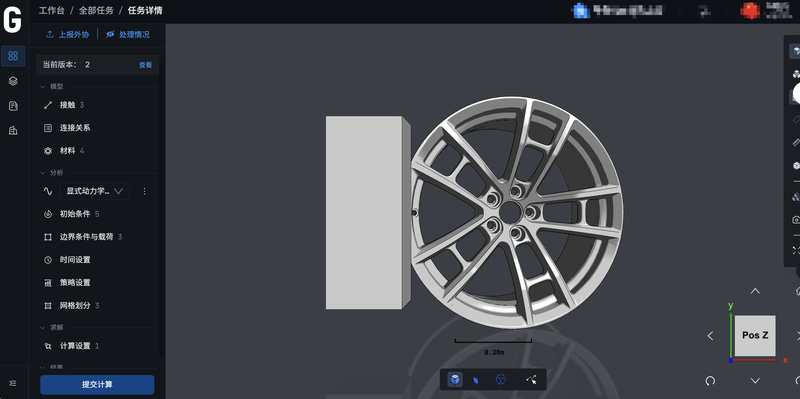800x399 pixels.
Task: Click the 查看 version link
Action: click(x=145, y=65)
